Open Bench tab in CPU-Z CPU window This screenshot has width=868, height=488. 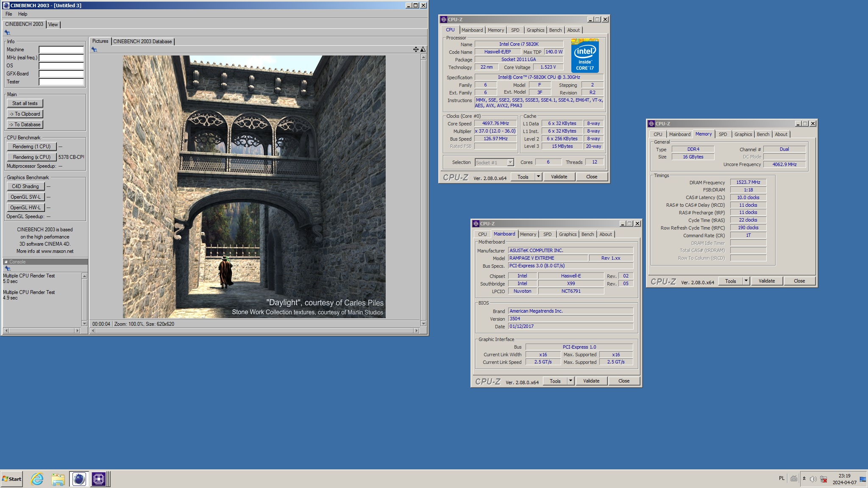point(555,30)
